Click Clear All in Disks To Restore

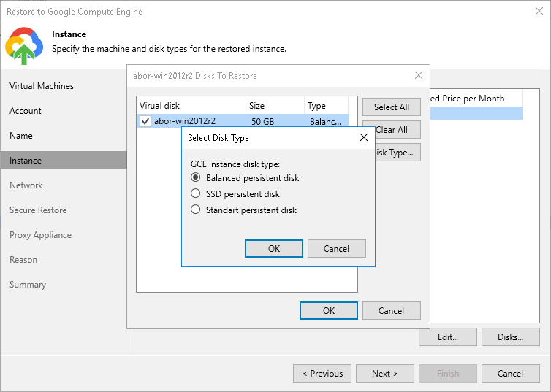(398, 129)
